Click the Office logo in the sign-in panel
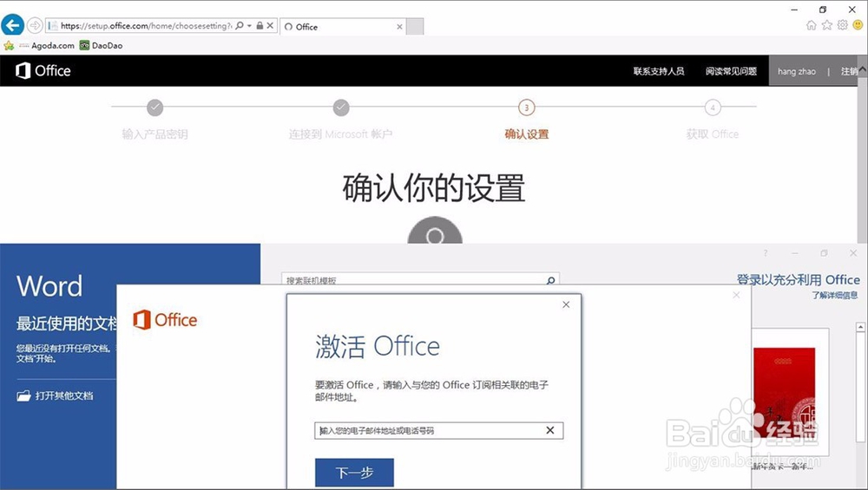 click(x=165, y=320)
